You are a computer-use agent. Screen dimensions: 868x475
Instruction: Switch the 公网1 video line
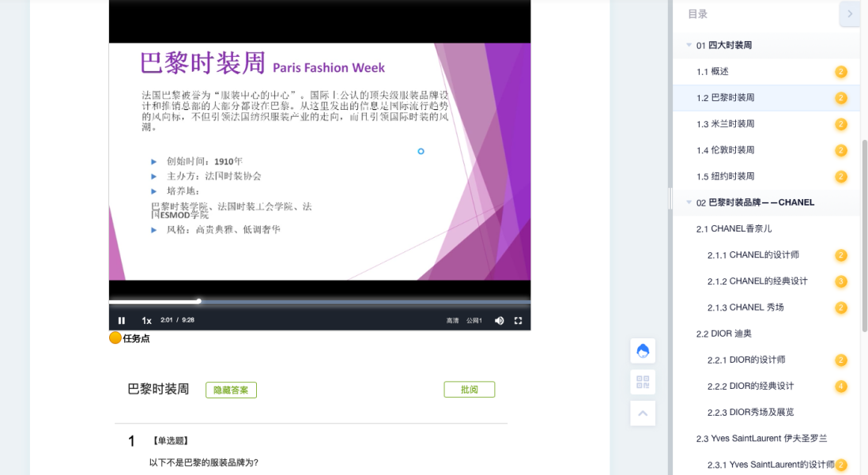[474, 320]
